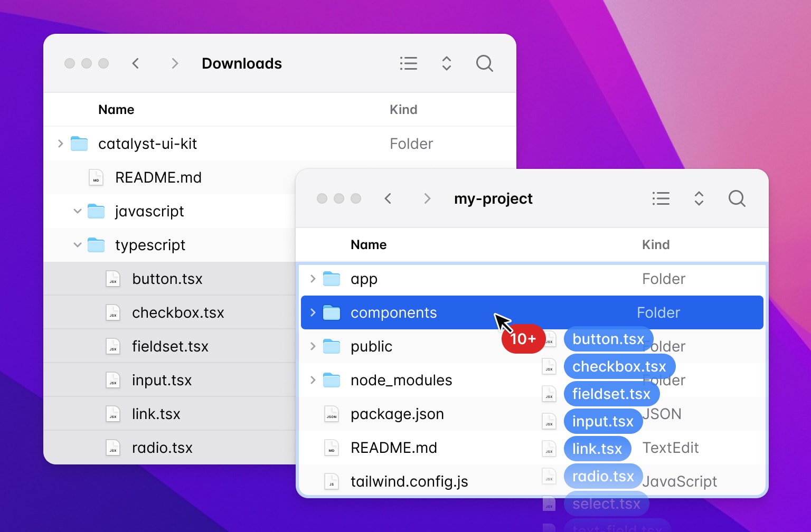Collapse the typescript folder
The image size is (811, 532).
point(78,245)
